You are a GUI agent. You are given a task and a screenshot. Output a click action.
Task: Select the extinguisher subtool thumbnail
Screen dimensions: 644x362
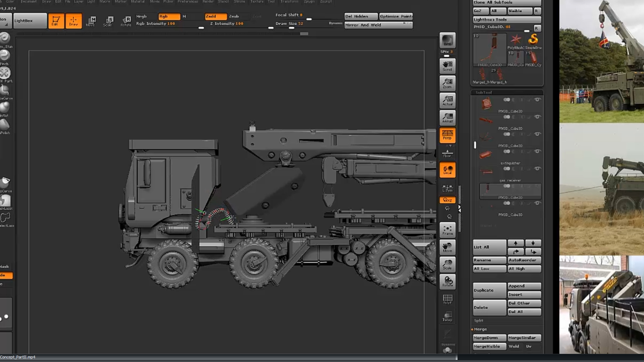pos(486,155)
